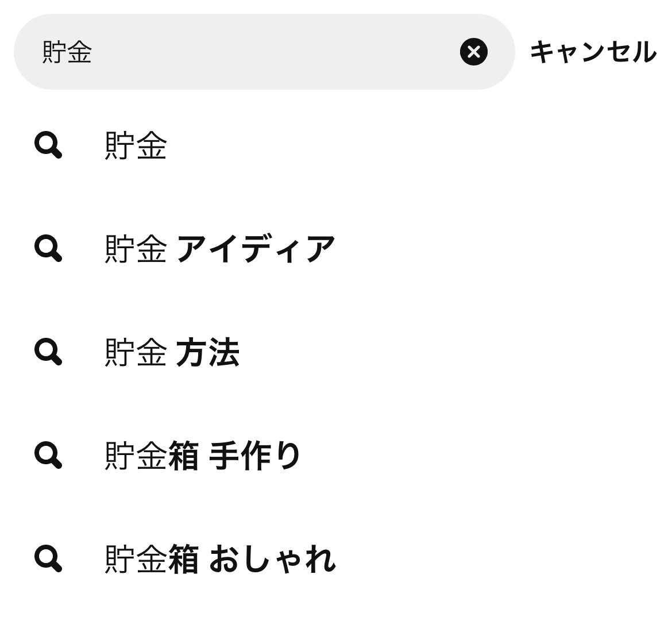Click the magnifier icon beside 貯金箱 おしゃれ
The width and height of the screenshot is (672, 632).
[x=48, y=558]
